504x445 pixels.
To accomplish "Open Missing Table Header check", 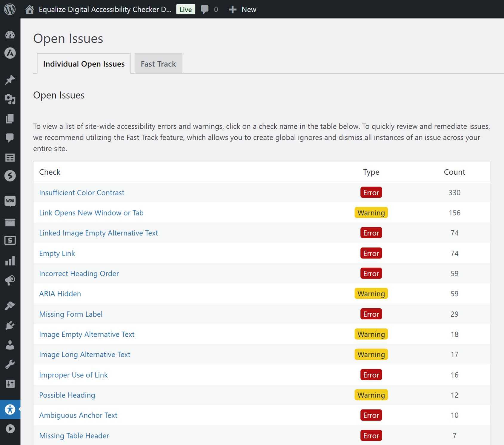I will pyautogui.click(x=74, y=436).
